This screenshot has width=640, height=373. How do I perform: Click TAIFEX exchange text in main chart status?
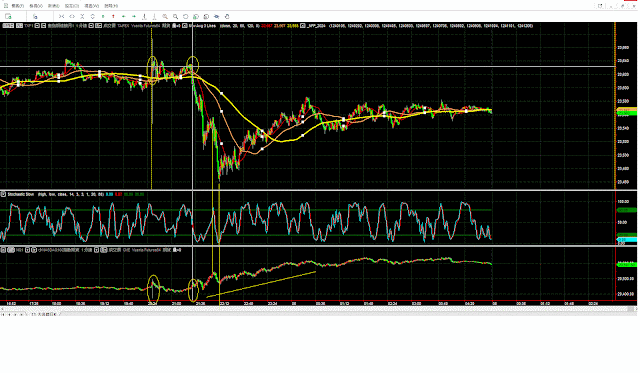click(123, 25)
